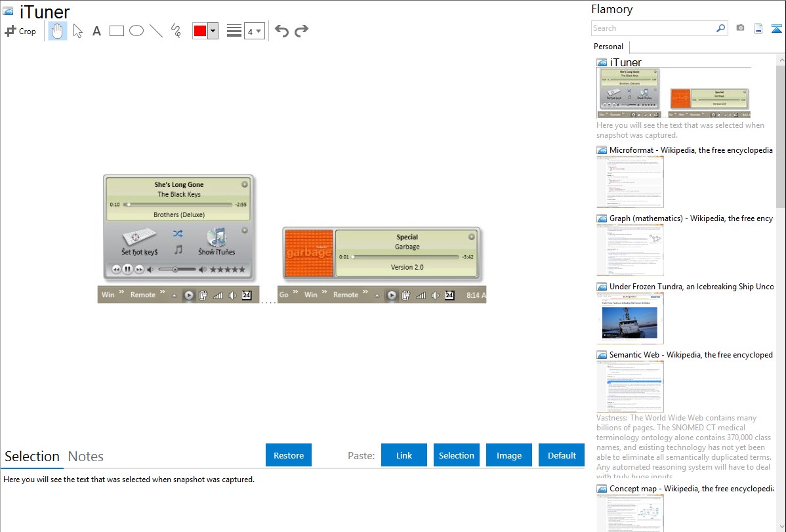786x532 pixels.
Task: Click the music note icon in iTuner
Action: [178, 249]
